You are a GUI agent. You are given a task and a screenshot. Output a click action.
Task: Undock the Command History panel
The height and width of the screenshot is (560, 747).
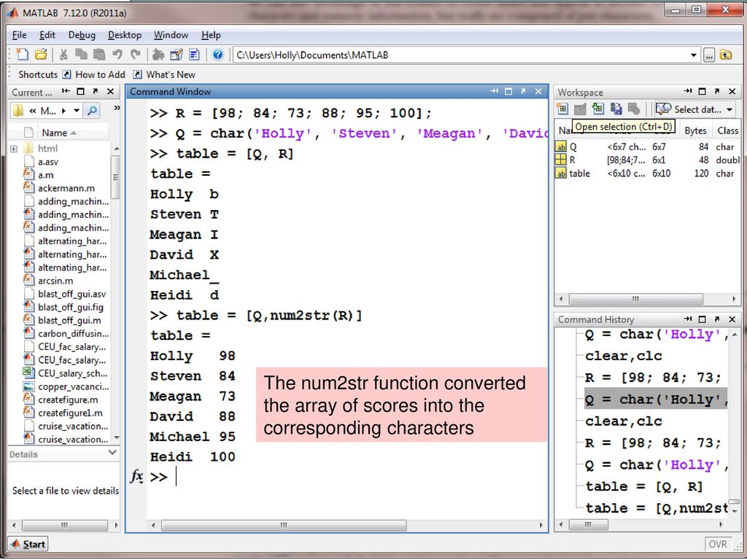717,319
